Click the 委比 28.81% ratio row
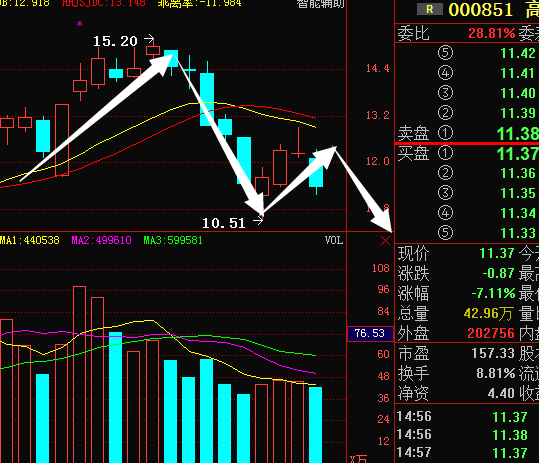The height and width of the screenshot is (463, 539). tap(467, 33)
